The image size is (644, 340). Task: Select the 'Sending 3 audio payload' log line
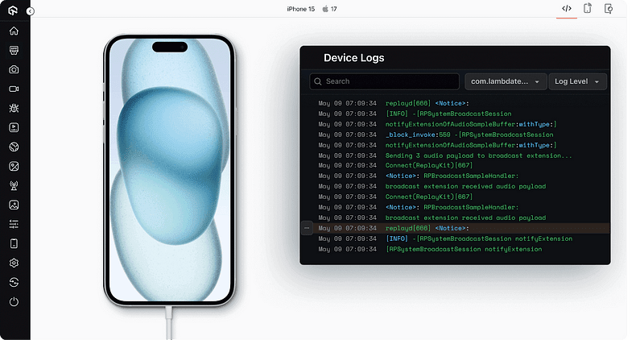tap(478, 155)
